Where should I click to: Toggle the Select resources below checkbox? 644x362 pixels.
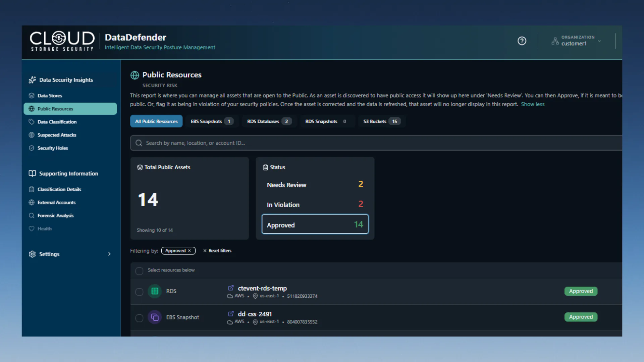tap(139, 271)
